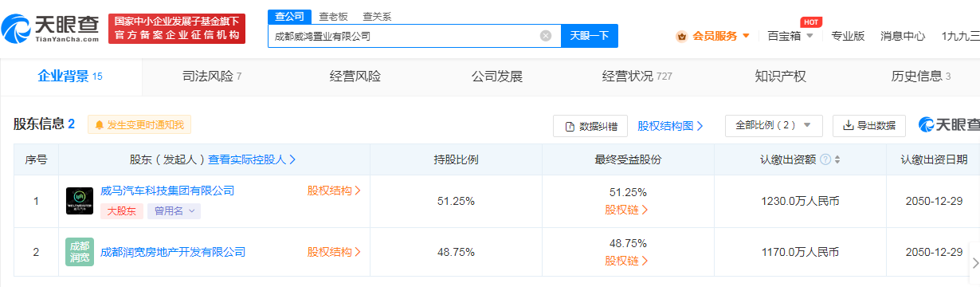The height and width of the screenshot is (287, 980).
Task: Click the 1170.0万人民币 cell
Action: (800, 252)
